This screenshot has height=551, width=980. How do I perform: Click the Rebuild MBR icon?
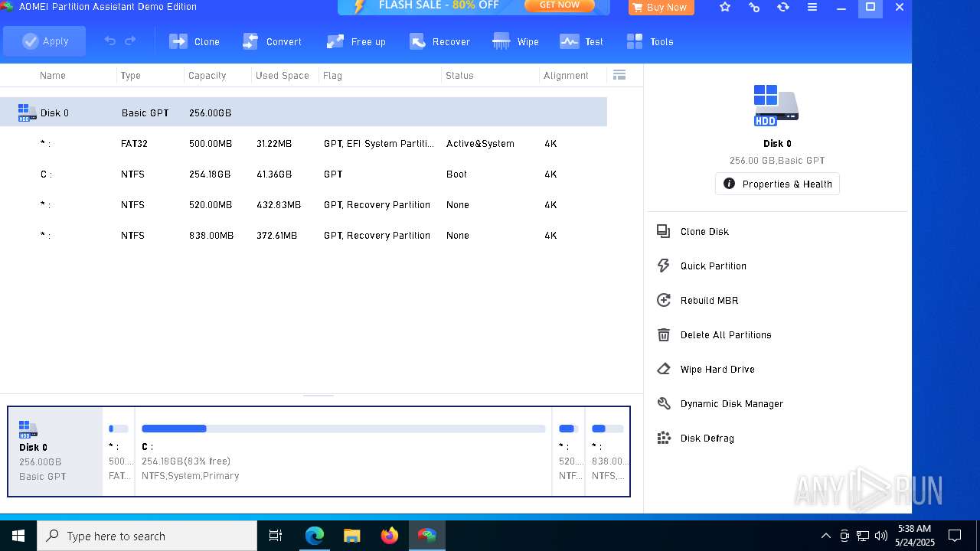[664, 300]
